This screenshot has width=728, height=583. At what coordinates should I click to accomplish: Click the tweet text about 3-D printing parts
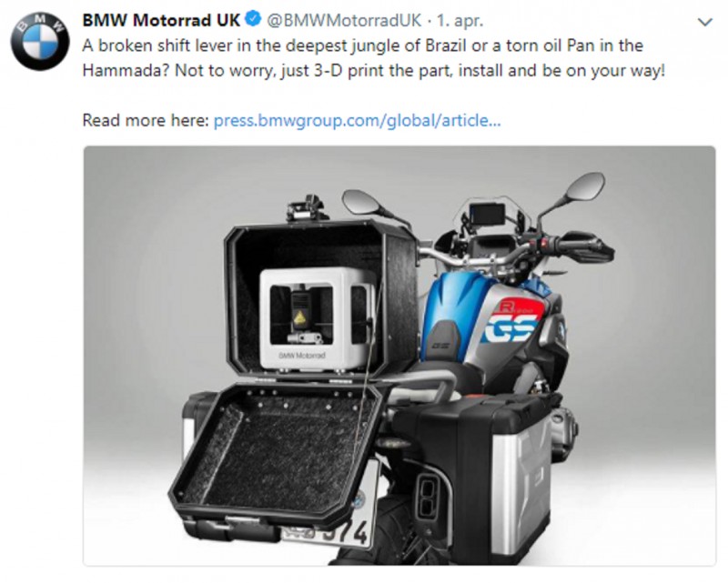374,58
